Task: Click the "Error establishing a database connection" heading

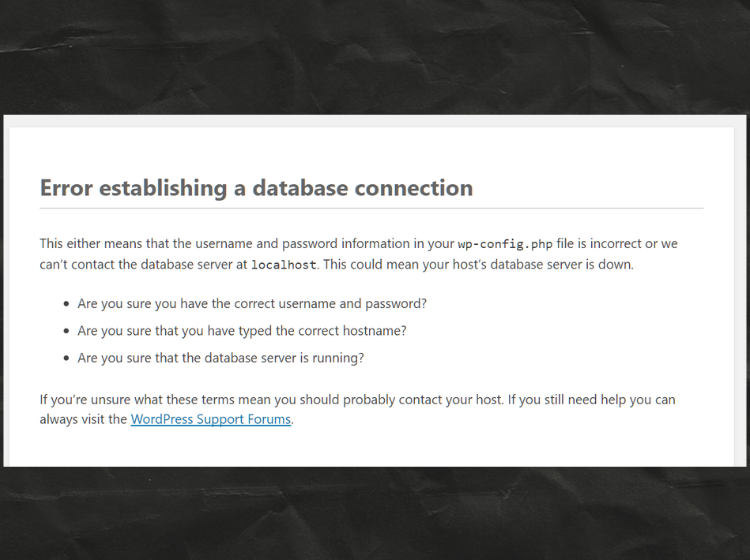Action: (x=256, y=188)
